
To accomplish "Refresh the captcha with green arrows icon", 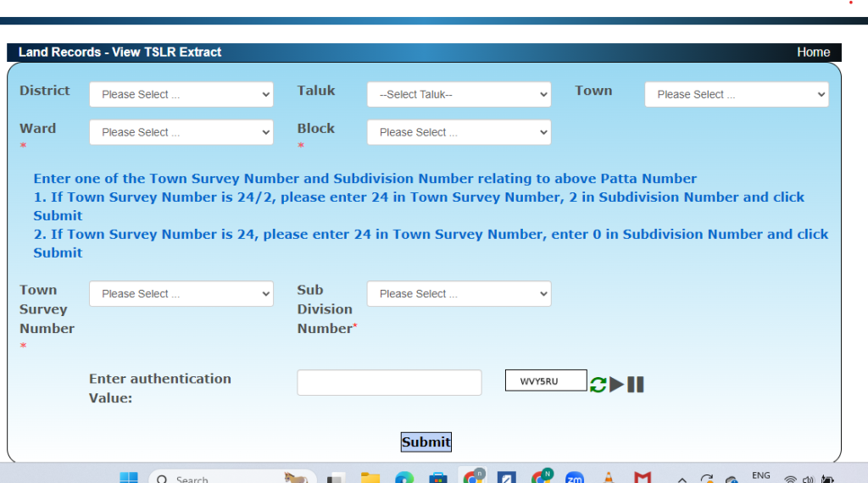I will tap(598, 384).
